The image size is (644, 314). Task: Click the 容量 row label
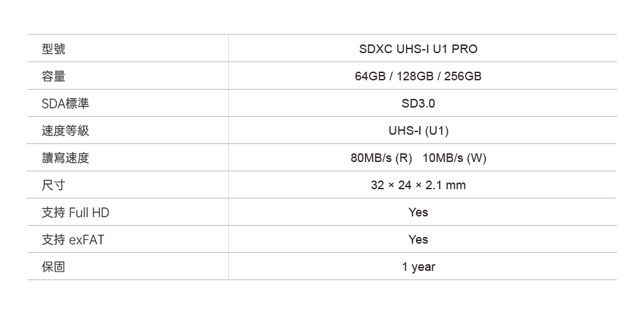pos(54,76)
